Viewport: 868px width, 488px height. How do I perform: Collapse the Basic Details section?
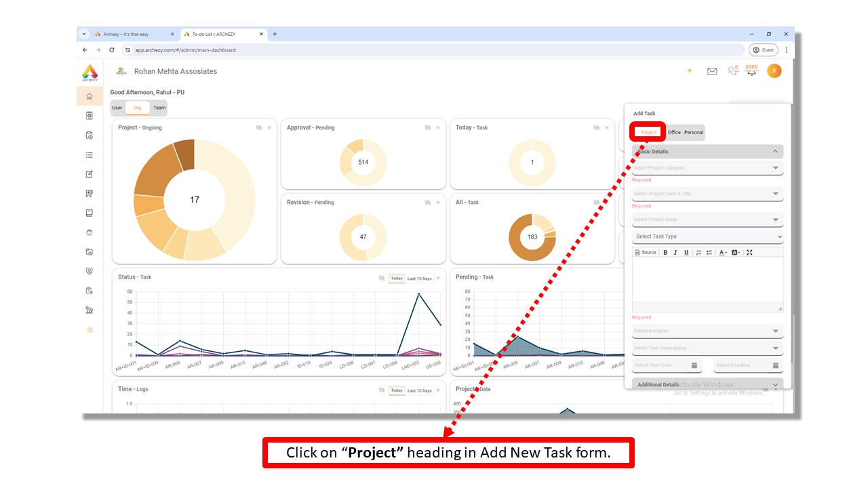(707, 152)
